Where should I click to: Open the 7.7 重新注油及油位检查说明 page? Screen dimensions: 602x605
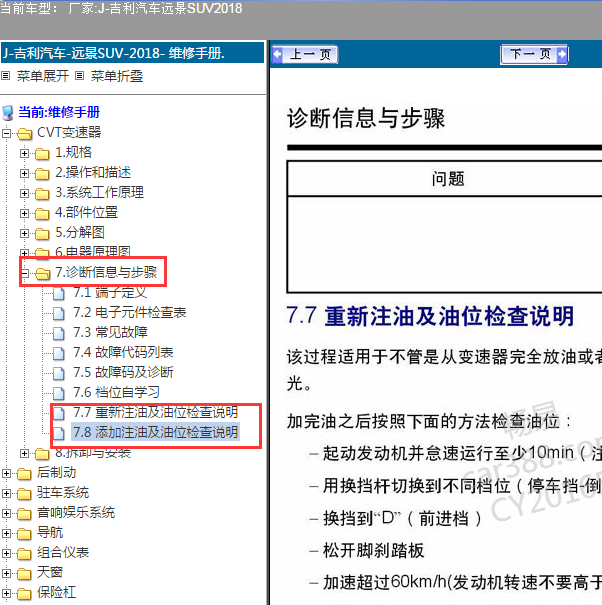[156, 412]
